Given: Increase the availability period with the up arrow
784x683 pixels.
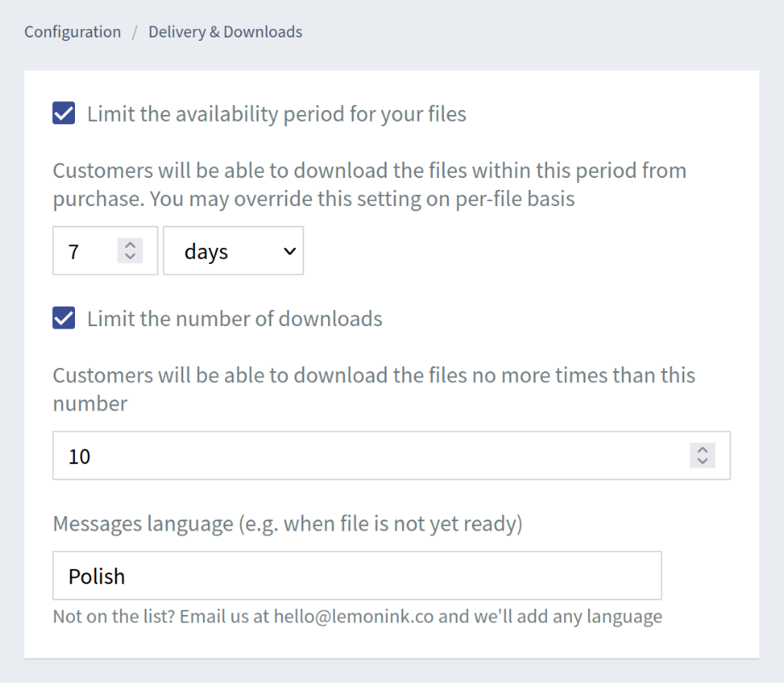Looking at the screenshot, I should point(130,246).
